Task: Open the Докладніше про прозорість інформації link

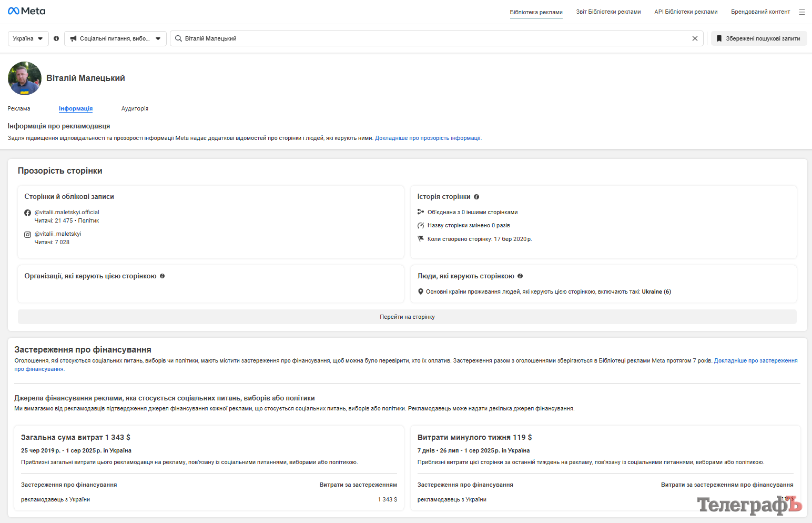Action: click(428, 138)
